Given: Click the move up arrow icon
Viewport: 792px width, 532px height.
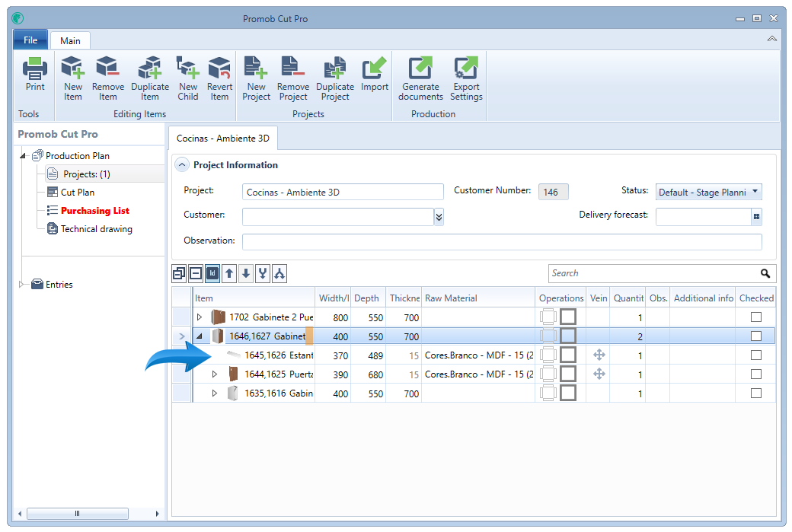Looking at the screenshot, I should 229,273.
